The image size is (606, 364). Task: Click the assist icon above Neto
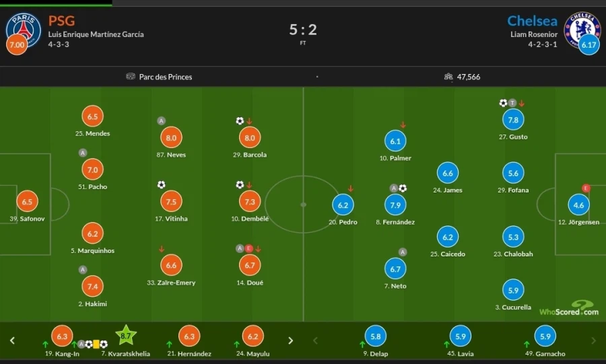[403, 252]
